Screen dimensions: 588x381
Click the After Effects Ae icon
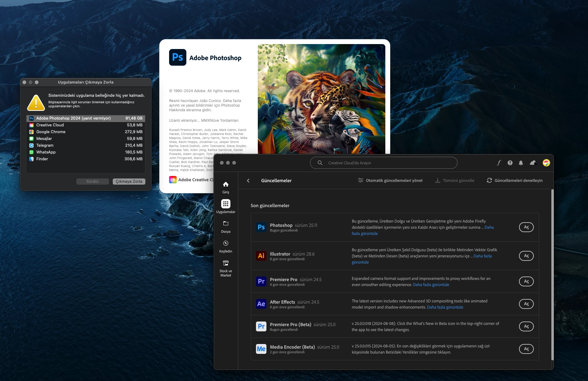[x=261, y=304]
